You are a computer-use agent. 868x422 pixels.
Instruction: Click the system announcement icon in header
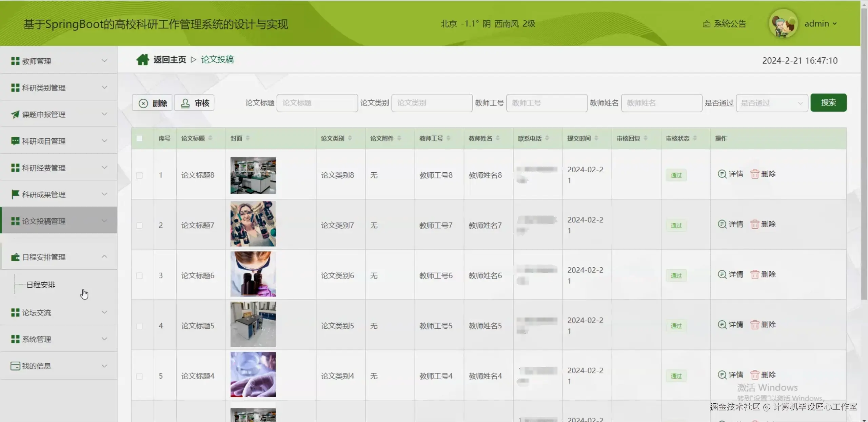pos(707,24)
